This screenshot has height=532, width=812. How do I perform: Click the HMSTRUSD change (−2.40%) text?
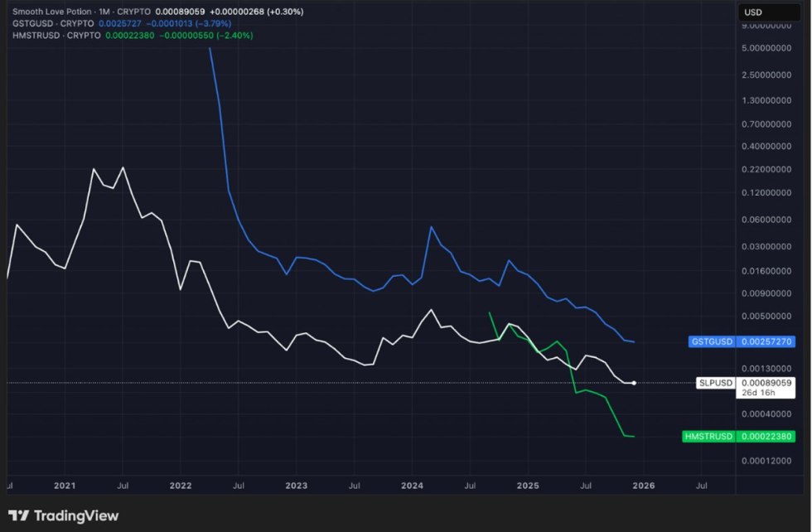point(234,36)
